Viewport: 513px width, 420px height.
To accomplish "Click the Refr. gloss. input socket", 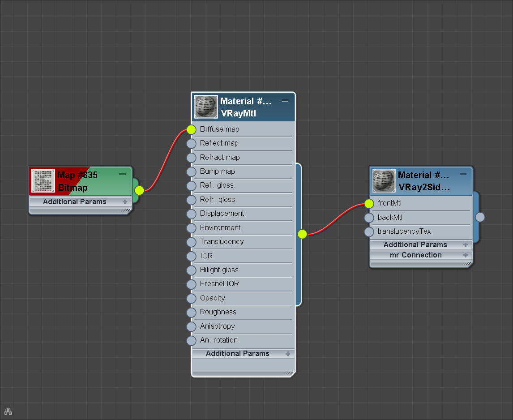I will tap(192, 200).
